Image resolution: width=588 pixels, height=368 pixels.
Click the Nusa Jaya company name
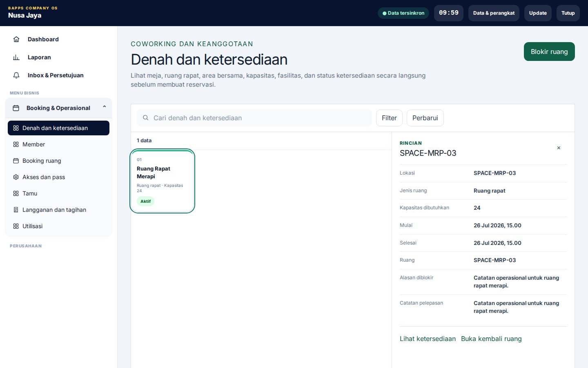(x=24, y=16)
